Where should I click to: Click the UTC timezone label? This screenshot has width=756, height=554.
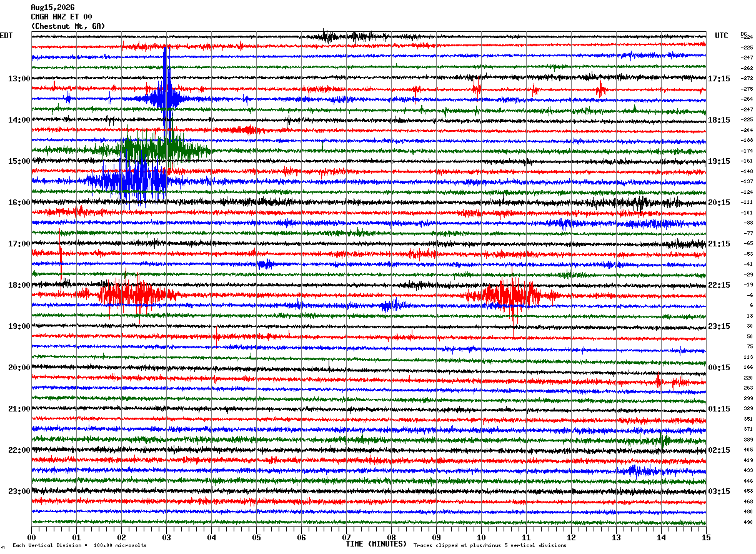[722, 36]
